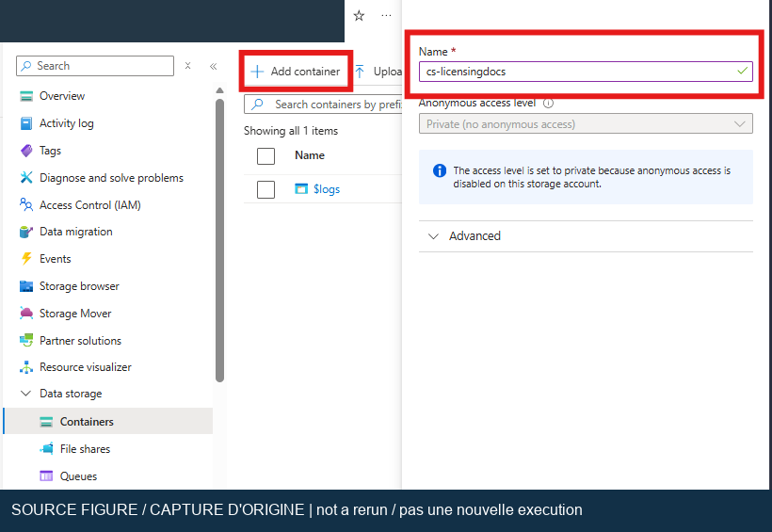Open Partner solutions in the sidebar

[x=80, y=340]
